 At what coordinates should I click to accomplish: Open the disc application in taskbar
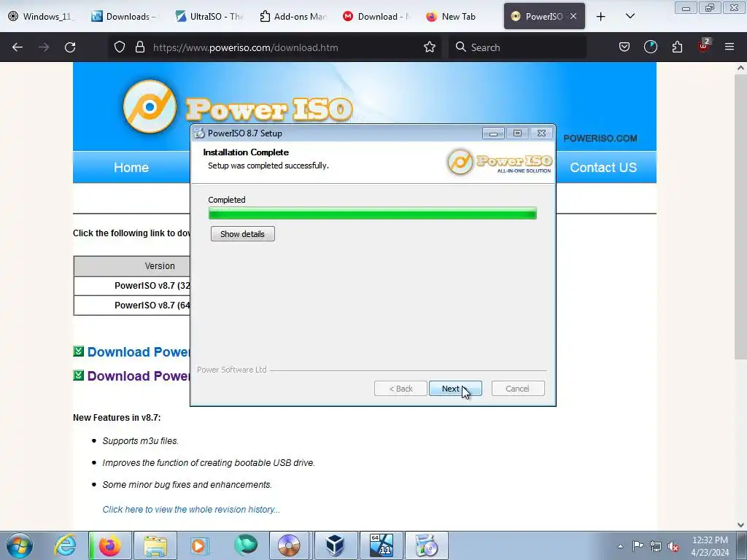pos(289,545)
